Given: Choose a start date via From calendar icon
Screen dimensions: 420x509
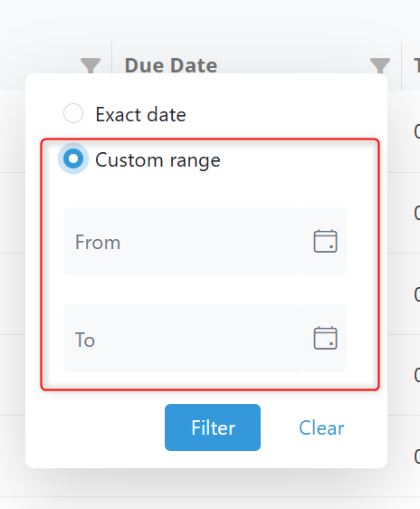Looking at the screenshot, I should coord(325,241).
